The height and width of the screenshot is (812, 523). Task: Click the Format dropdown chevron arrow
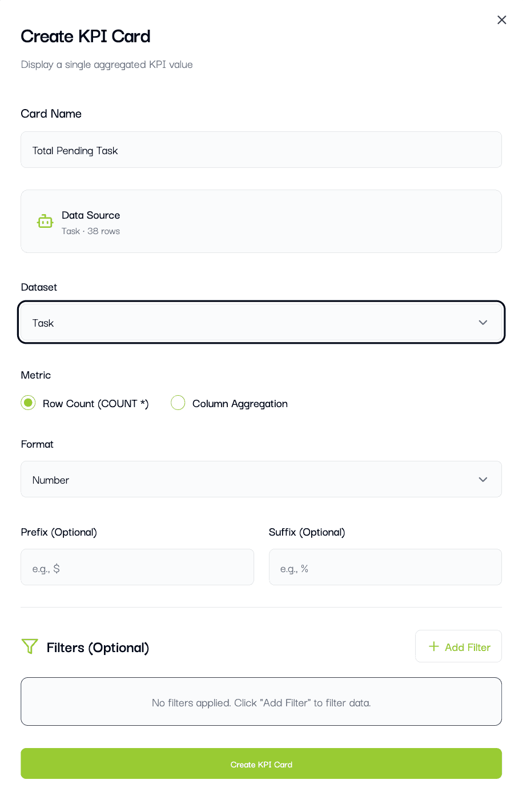click(483, 480)
